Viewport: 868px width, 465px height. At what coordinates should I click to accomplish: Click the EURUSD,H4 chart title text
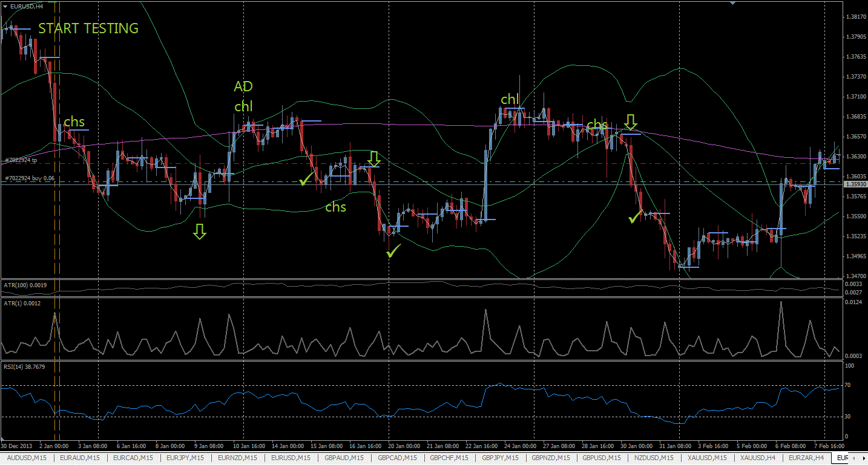[27, 6]
